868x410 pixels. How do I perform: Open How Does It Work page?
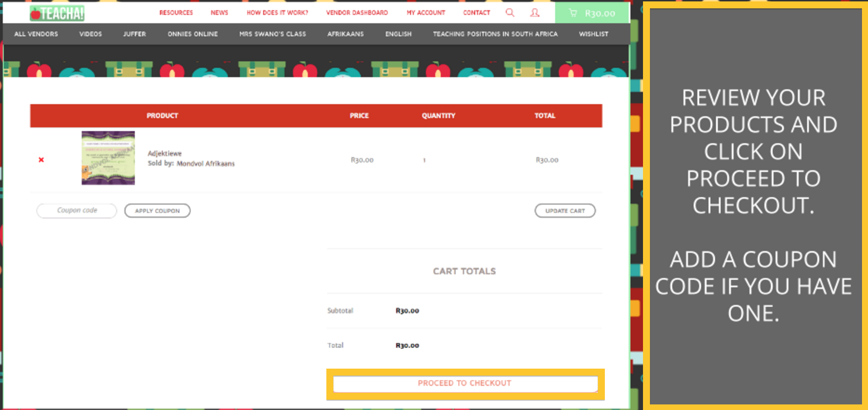[x=277, y=13]
